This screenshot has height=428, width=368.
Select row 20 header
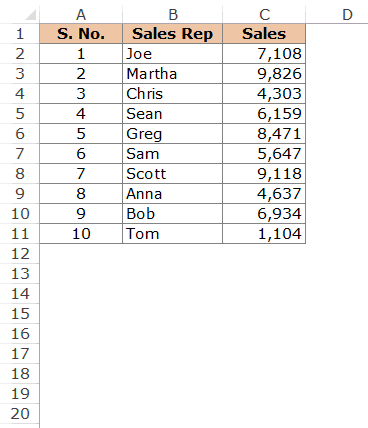[20, 414]
